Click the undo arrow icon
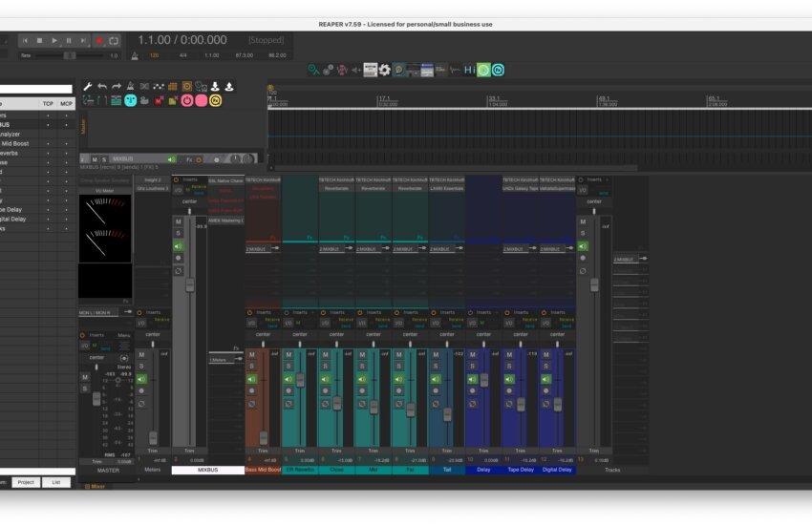The width and height of the screenshot is (812, 525). point(102,87)
